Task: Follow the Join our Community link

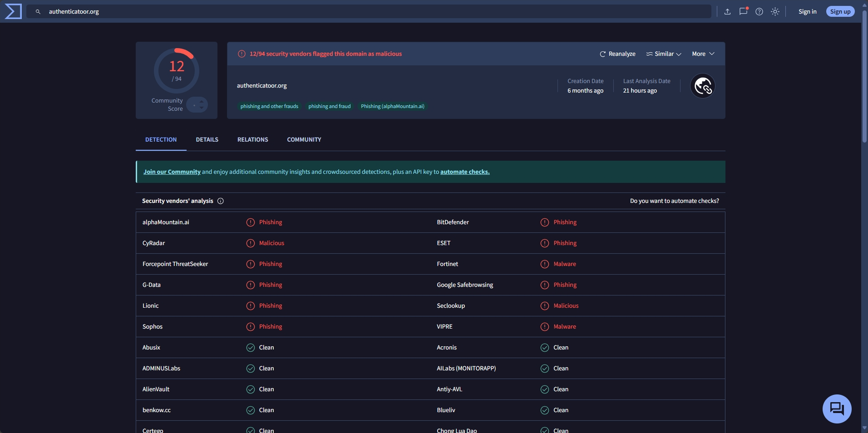Action: pyautogui.click(x=172, y=172)
